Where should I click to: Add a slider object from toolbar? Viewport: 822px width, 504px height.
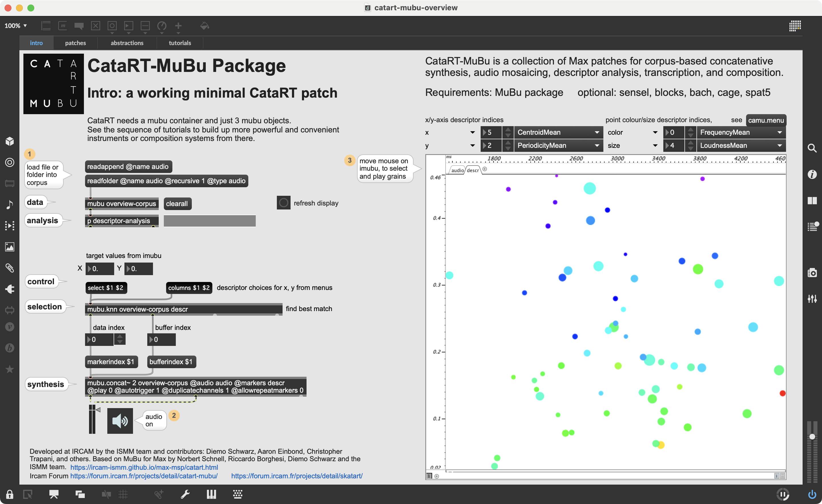tap(145, 26)
